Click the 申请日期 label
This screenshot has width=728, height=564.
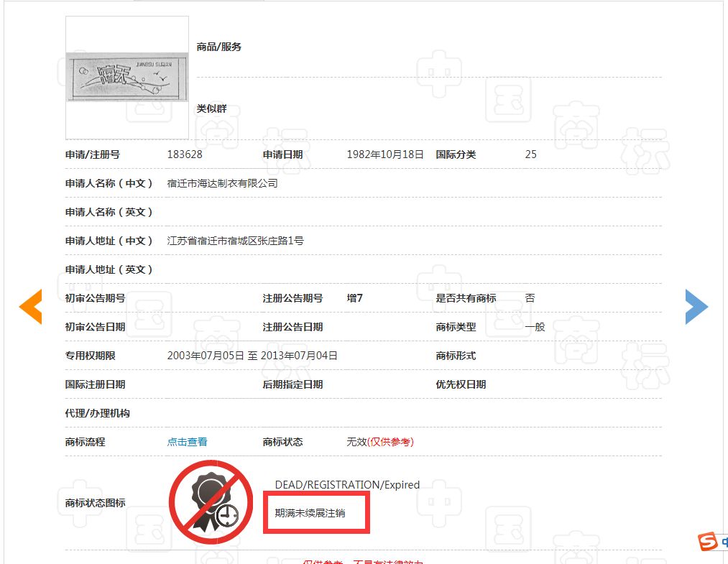click(x=282, y=154)
